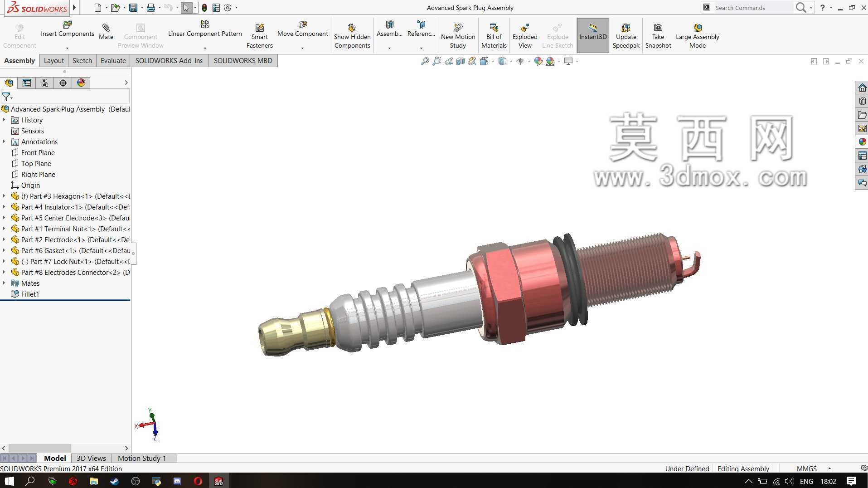The width and height of the screenshot is (868, 488).
Task: Switch to the Layout tab
Action: [x=53, y=61]
